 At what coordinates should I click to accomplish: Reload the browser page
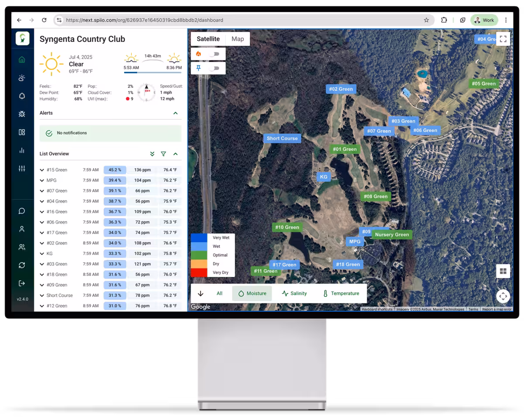(x=44, y=20)
